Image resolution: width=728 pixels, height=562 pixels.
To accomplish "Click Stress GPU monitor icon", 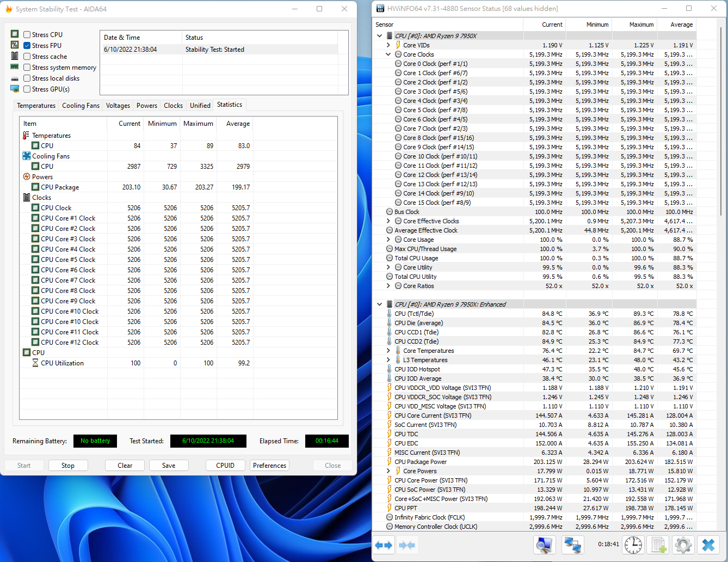I will pos(15,89).
